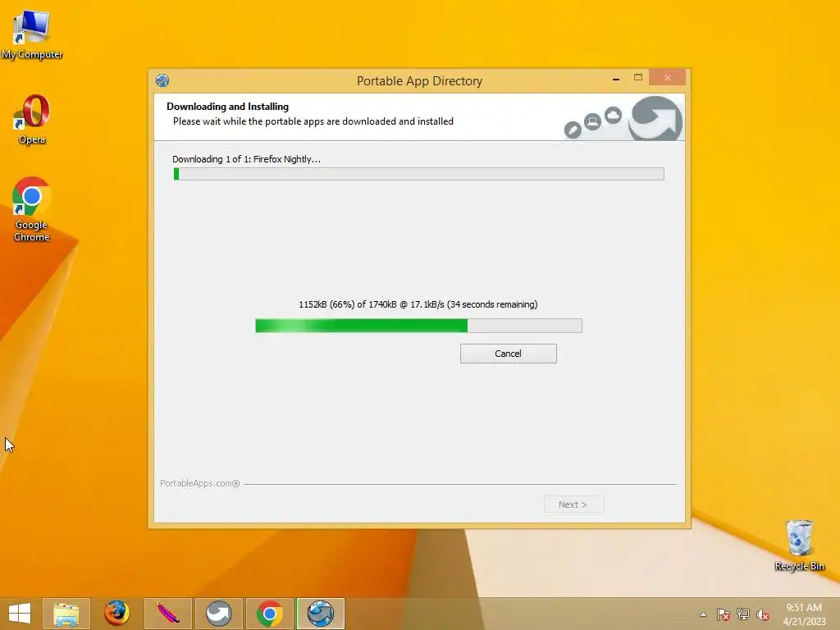Cancel the Firefox Nightly download
Viewport: 840px width, 630px height.
tap(508, 354)
